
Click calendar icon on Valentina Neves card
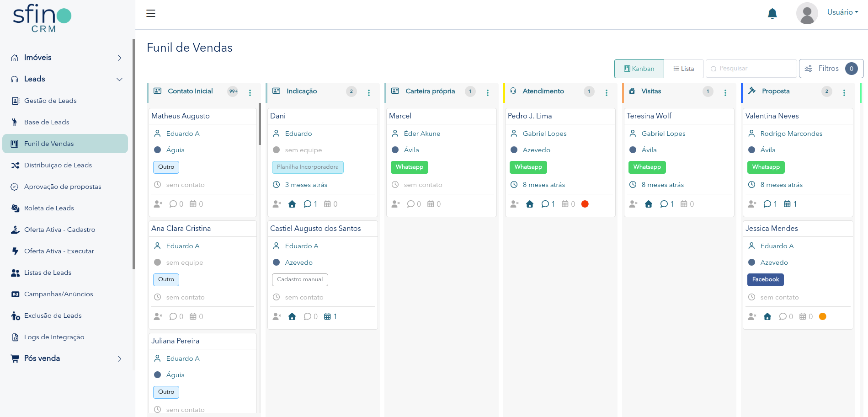click(x=787, y=204)
